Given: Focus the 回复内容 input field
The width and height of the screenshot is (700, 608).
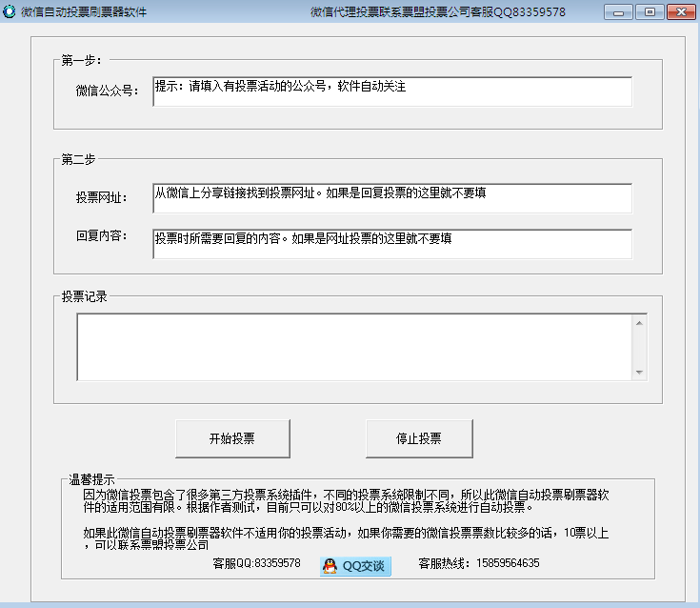Looking at the screenshot, I should 392,244.
